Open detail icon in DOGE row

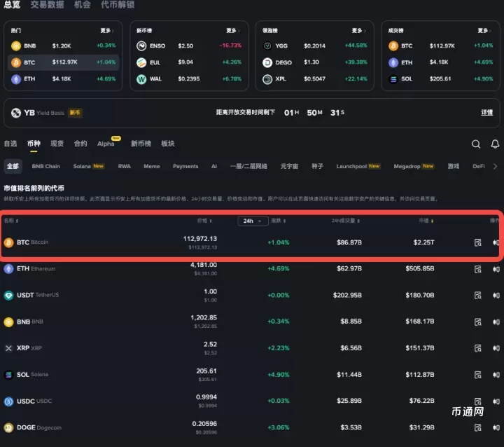click(x=478, y=427)
